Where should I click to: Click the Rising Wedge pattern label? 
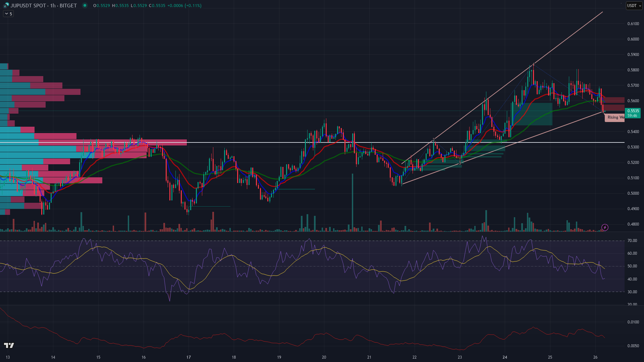click(615, 117)
